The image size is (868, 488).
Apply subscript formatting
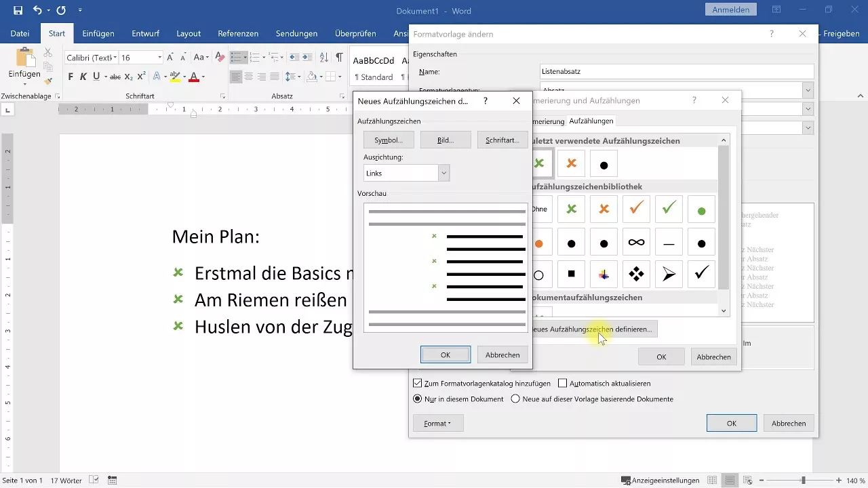[x=128, y=75]
